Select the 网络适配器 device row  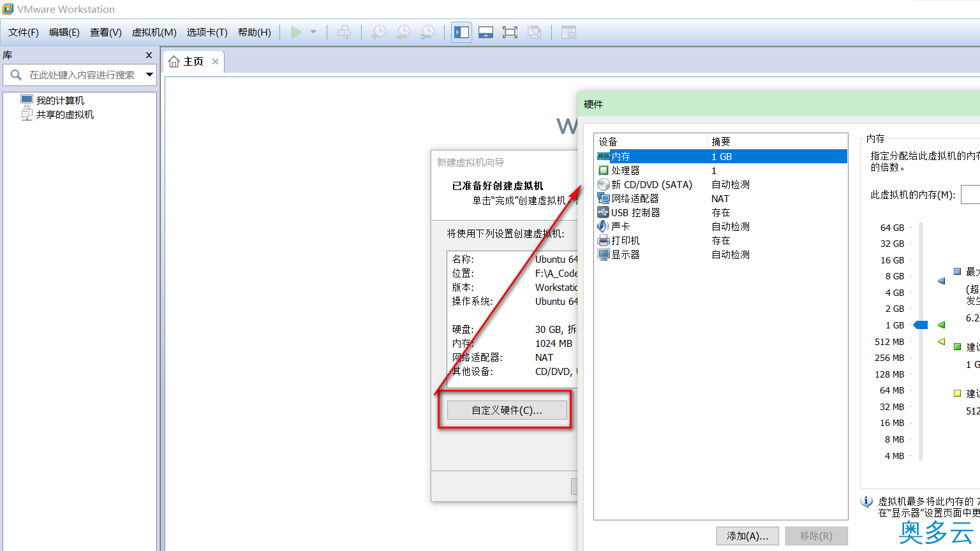point(721,198)
